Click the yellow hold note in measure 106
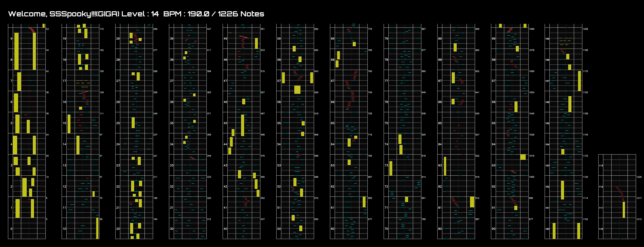This screenshot has height=247, width=644. (570, 104)
